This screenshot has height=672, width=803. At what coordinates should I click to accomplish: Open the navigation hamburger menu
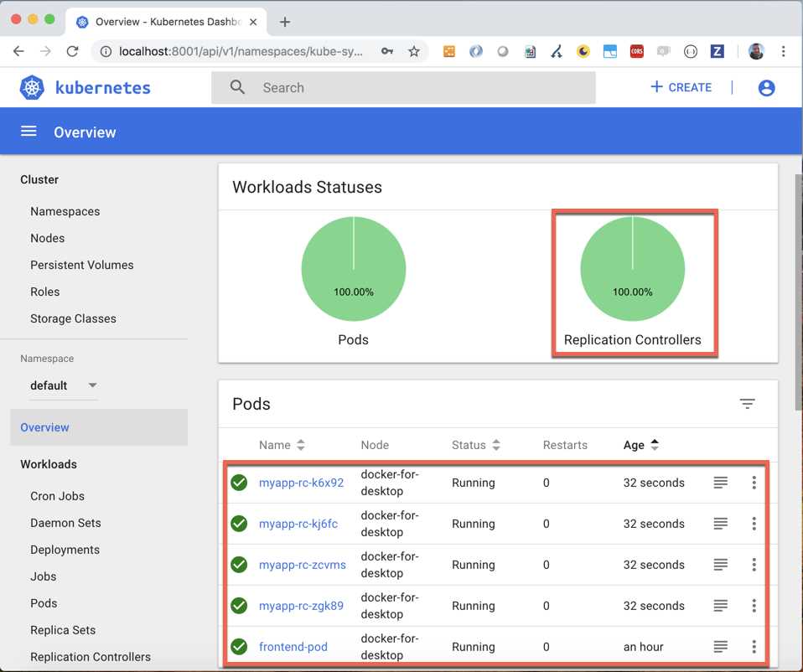coord(28,131)
